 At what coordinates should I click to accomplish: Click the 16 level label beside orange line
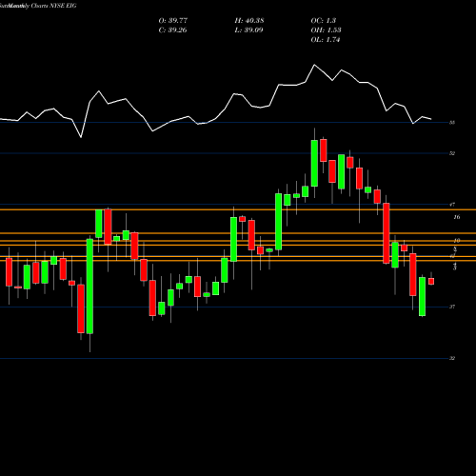457,217
